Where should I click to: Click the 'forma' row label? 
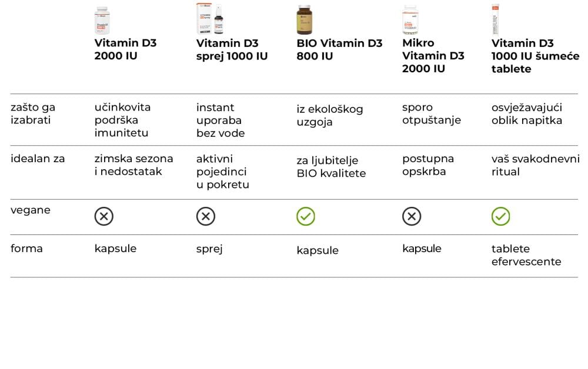coord(26,249)
